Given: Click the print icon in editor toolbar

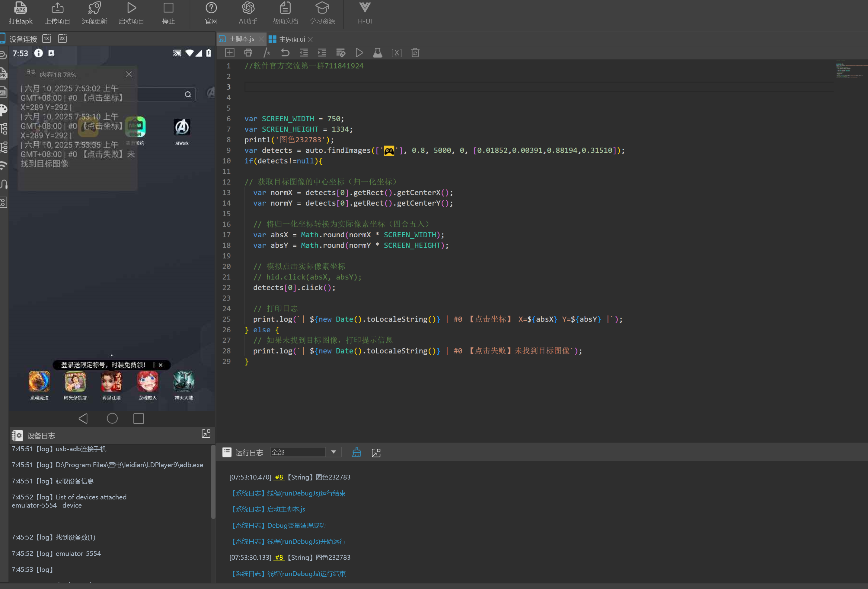Looking at the screenshot, I should point(248,53).
